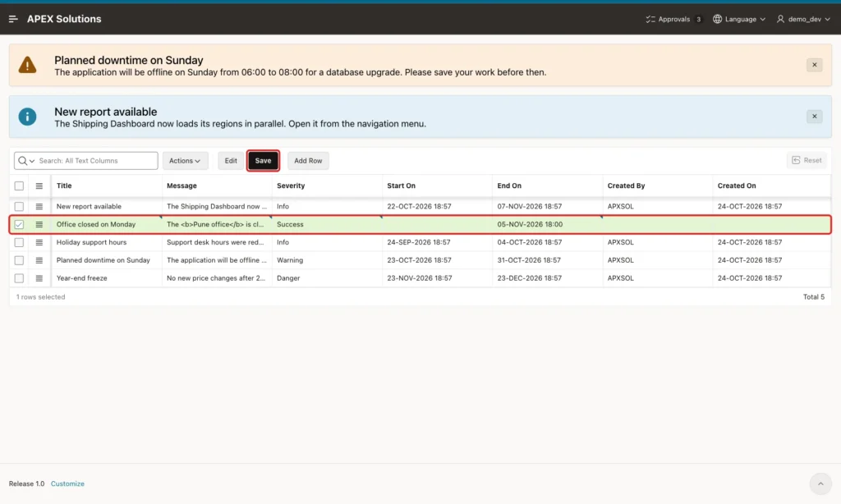Select the Year-end freeze row checkbox

pyautogui.click(x=19, y=278)
